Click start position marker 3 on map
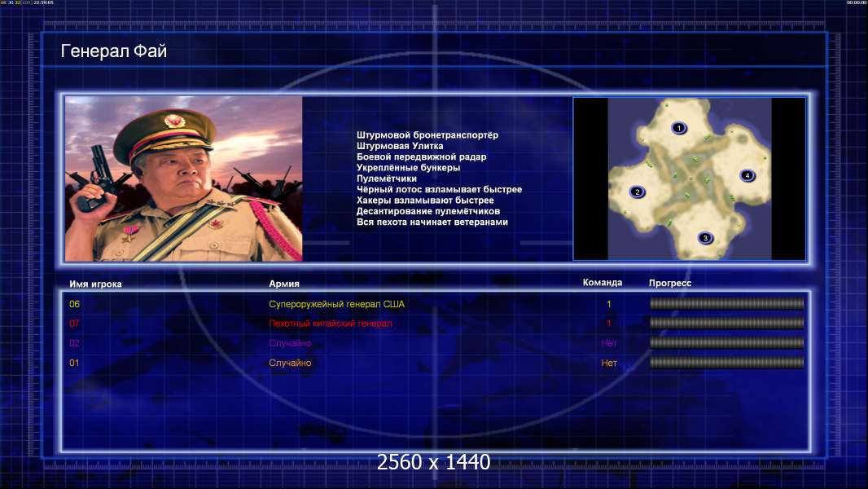Screen dimensions: 868x489 tap(705, 238)
